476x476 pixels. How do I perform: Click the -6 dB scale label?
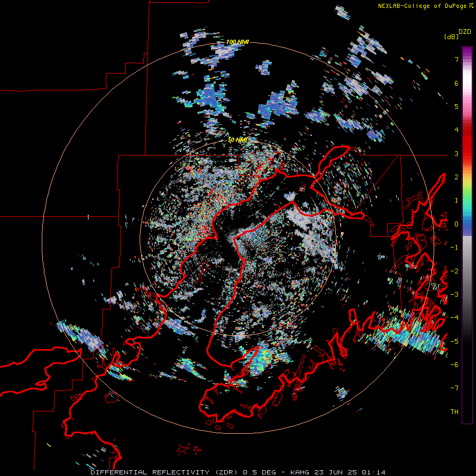pos(454,365)
